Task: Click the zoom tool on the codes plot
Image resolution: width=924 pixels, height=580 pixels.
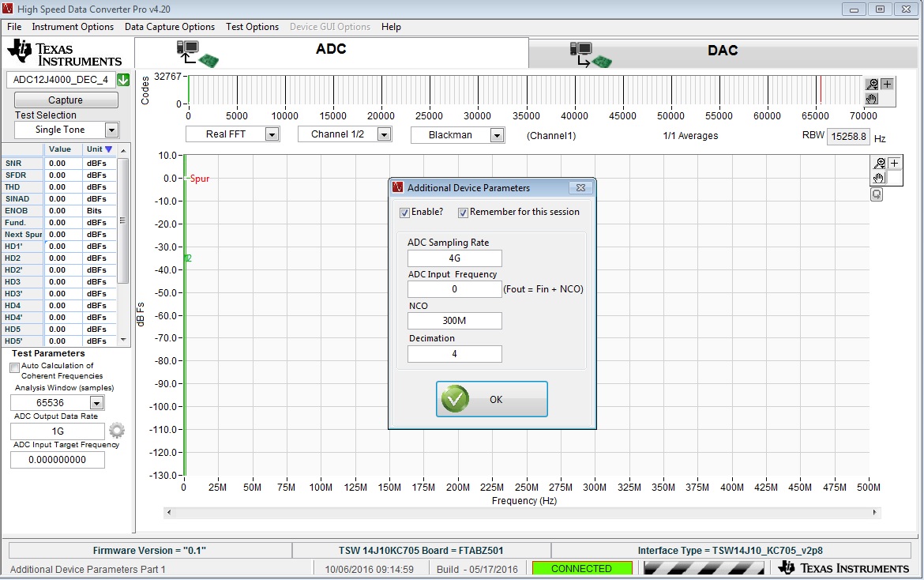Action: point(872,85)
